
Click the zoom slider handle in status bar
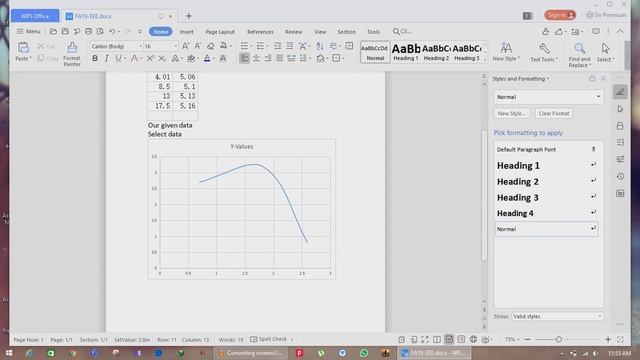point(559,339)
